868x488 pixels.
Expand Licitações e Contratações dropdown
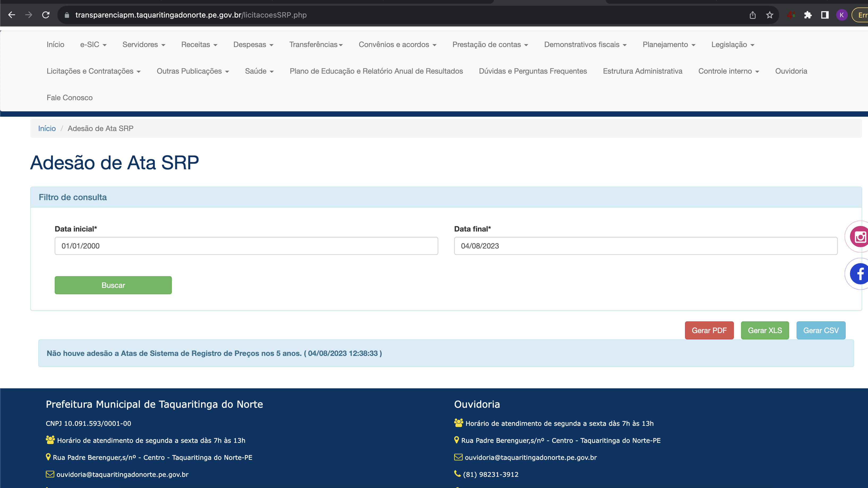(94, 71)
